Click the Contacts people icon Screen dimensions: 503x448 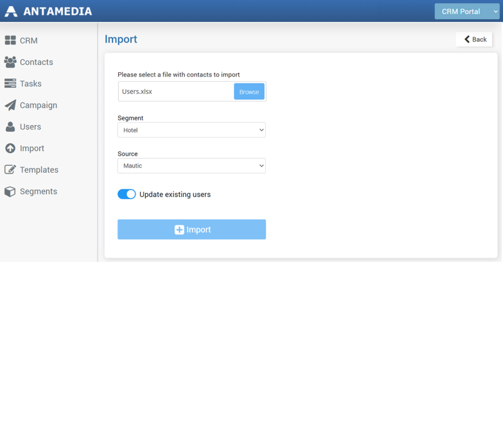[10, 62]
